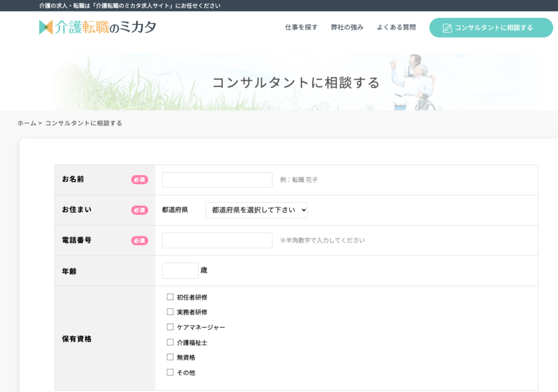Click the コンサルタントに相談する breadcrumb text
Viewport: 558px width, 392px height.
point(83,123)
